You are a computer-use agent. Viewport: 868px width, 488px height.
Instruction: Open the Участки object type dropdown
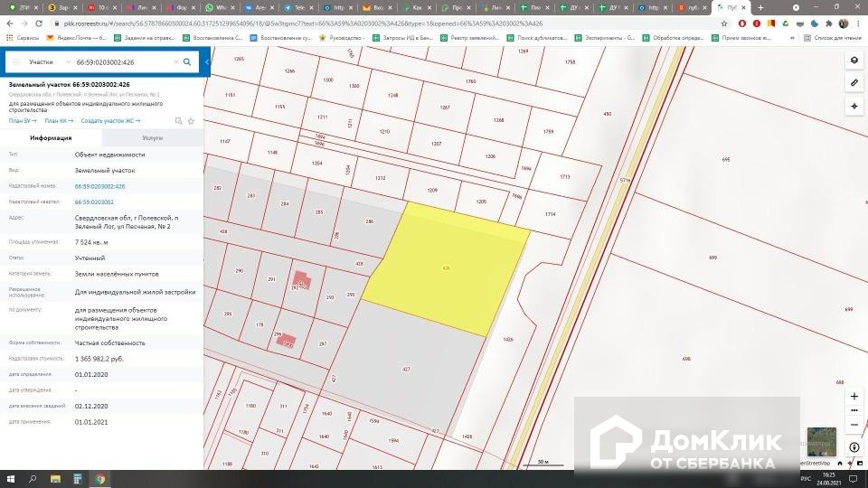click(48, 62)
